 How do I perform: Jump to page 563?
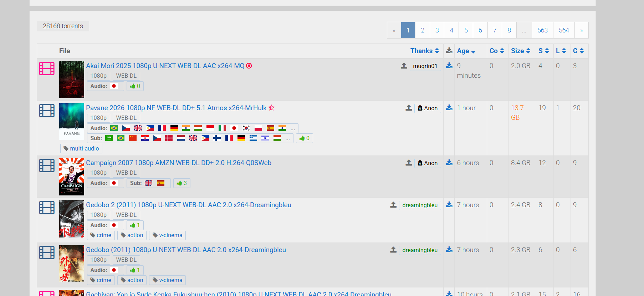click(543, 30)
